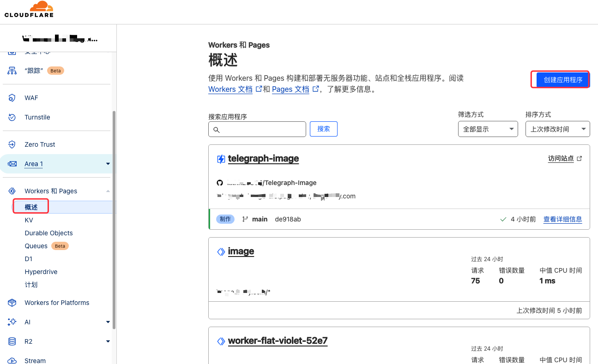This screenshot has width=598, height=364.
Task: Click the 制作 environment badge
Action: point(225,219)
